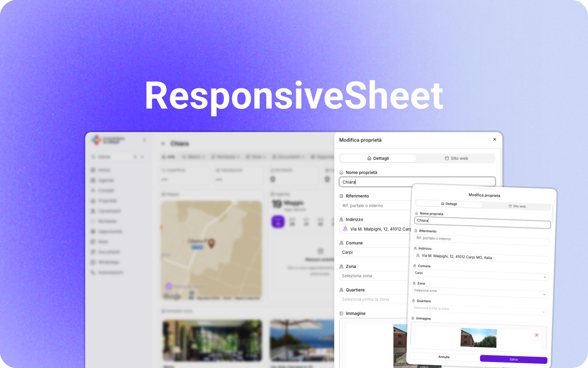The height and width of the screenshot is (368, 588).
Task: Focus Nome proprietà field in rear sheet
Action: pyautogui.click(x=417, y=182)
